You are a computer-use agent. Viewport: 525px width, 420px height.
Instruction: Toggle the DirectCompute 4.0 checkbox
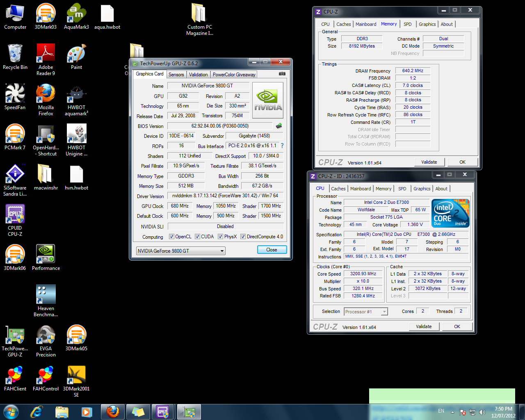[x=243, y=237]
